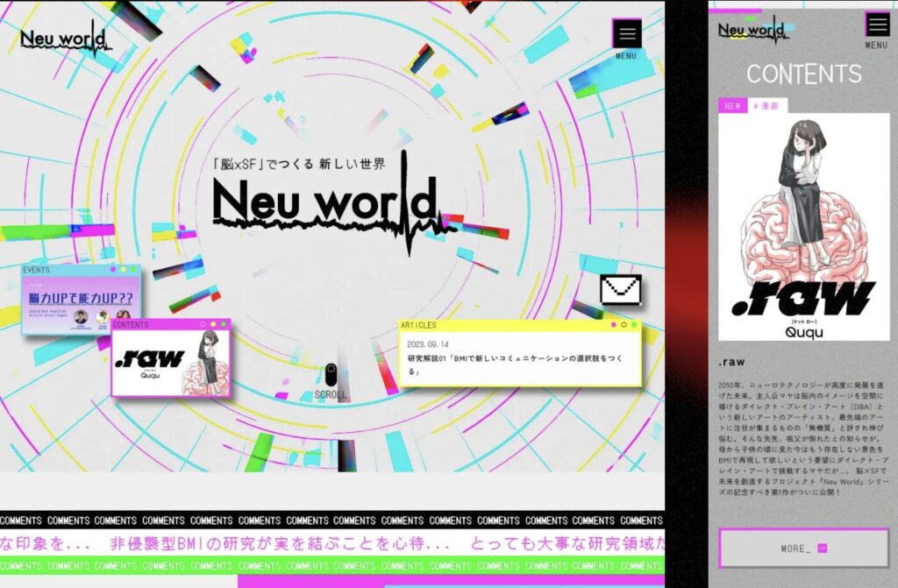Click the 脳力UPで能力UP?? event headline
The width and height of the screenshot is (898, 588).
(81, 298)
